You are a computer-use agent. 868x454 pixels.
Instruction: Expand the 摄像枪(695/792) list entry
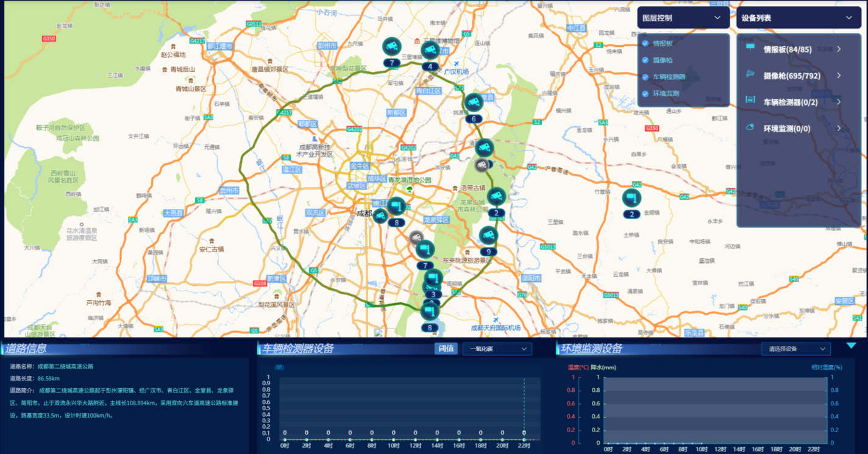tap(839, 76)
